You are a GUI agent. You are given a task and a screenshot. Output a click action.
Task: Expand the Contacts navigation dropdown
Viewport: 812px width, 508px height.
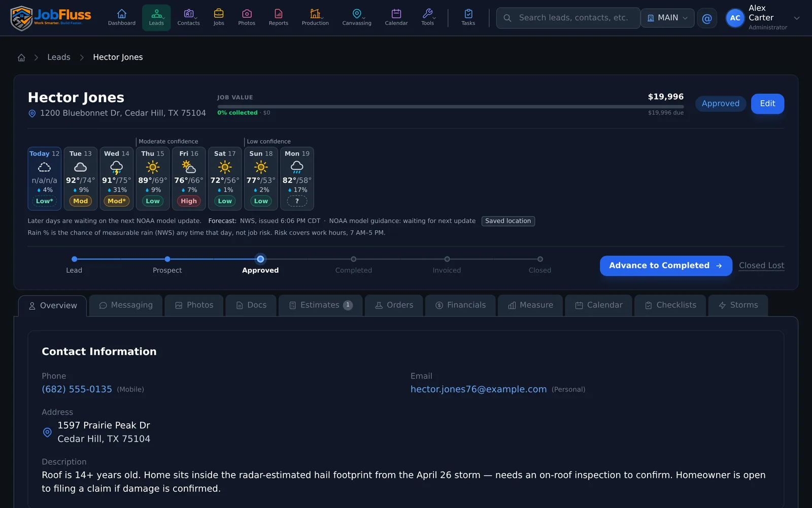click(x=188, y=18)
